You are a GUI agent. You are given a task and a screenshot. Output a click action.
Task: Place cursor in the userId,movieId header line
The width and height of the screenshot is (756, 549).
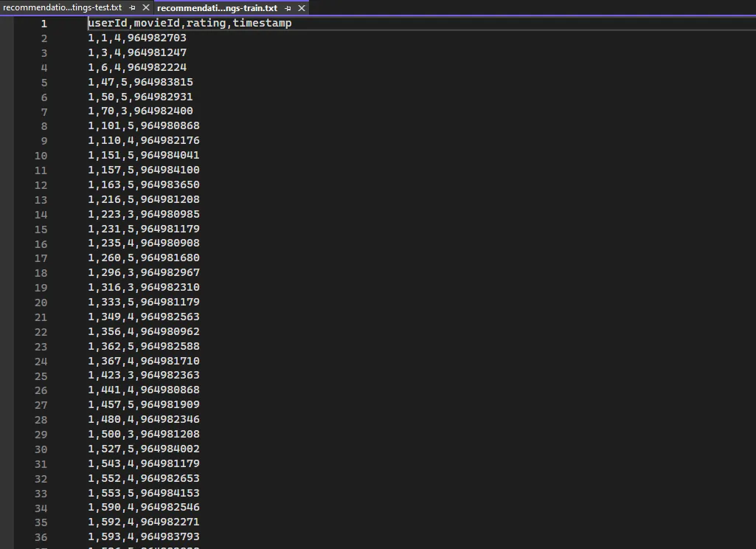coord(190,24)
